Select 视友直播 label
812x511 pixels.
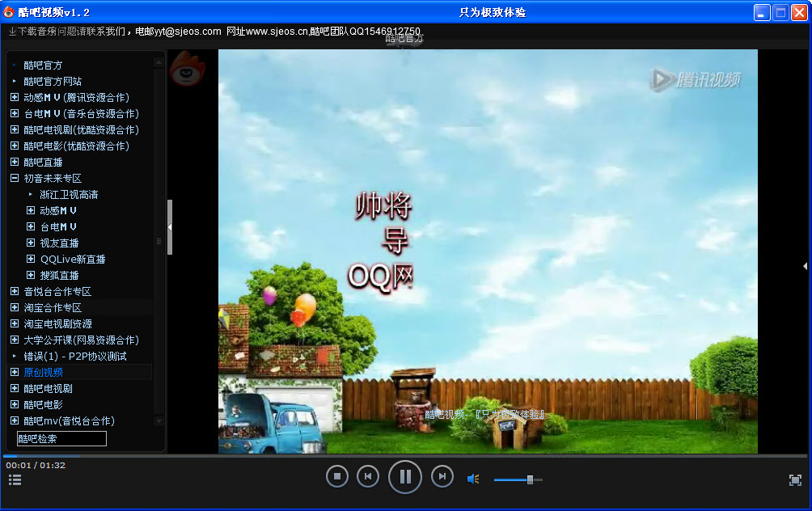click(59, 243)
